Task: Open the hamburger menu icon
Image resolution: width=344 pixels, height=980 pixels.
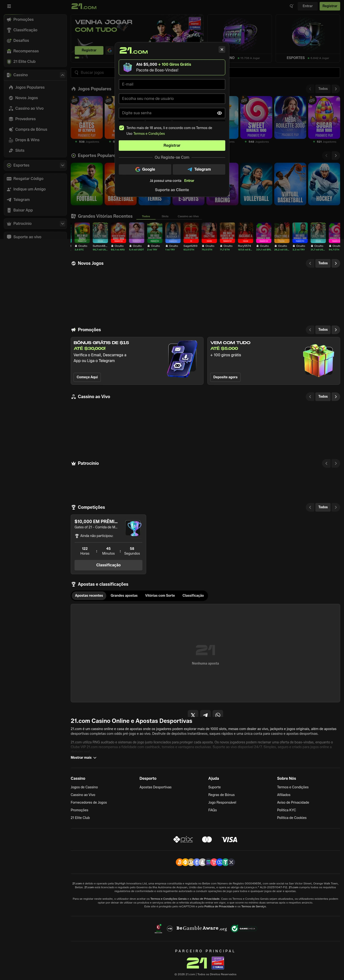Action: 9,6
